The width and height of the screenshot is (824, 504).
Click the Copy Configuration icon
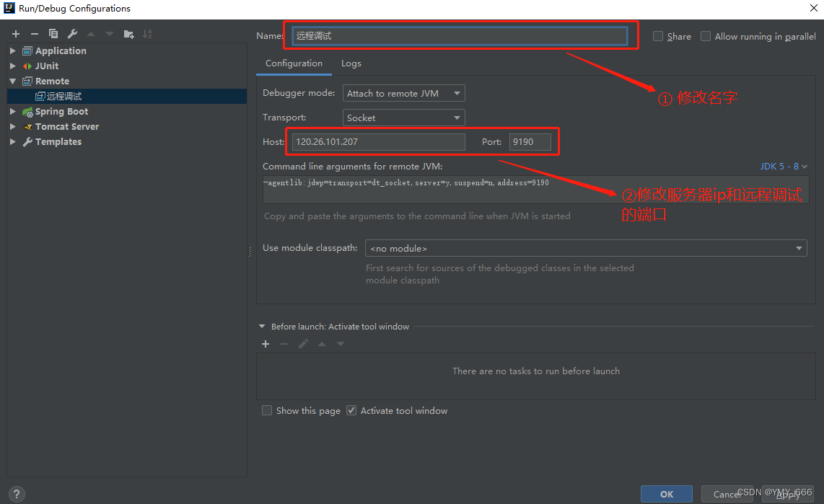coord(53,34)
